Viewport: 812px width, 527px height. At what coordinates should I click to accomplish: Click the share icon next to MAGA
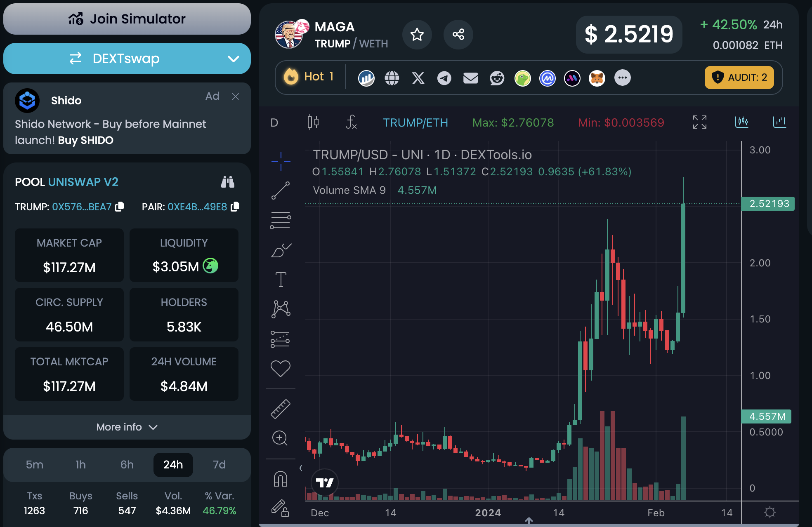coord(458,35)
